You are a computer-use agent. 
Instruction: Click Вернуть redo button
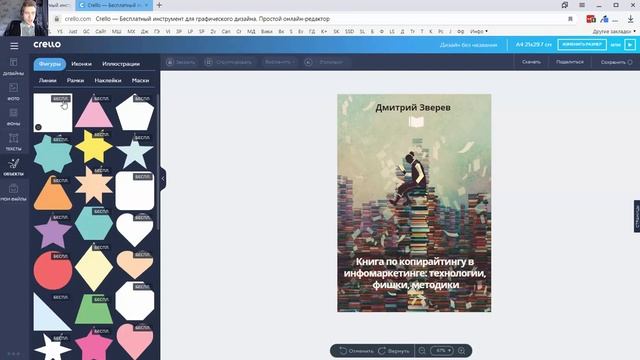394,351
